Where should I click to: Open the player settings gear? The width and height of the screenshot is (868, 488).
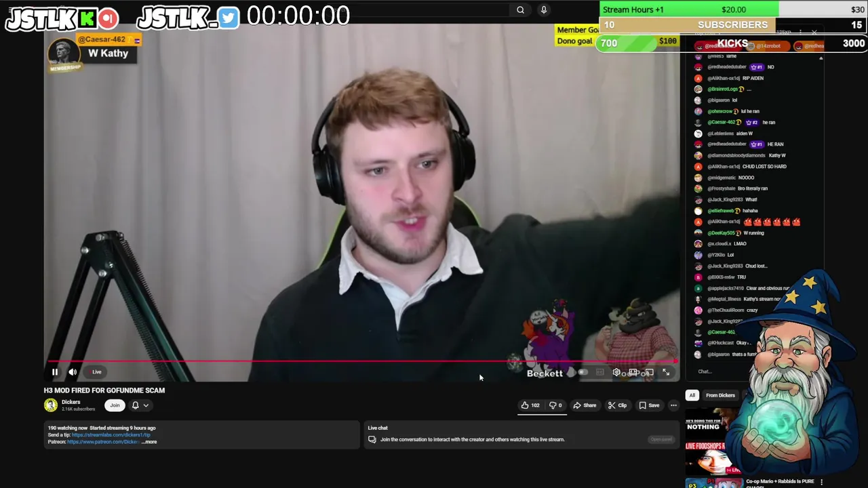[x=616, y=372]
